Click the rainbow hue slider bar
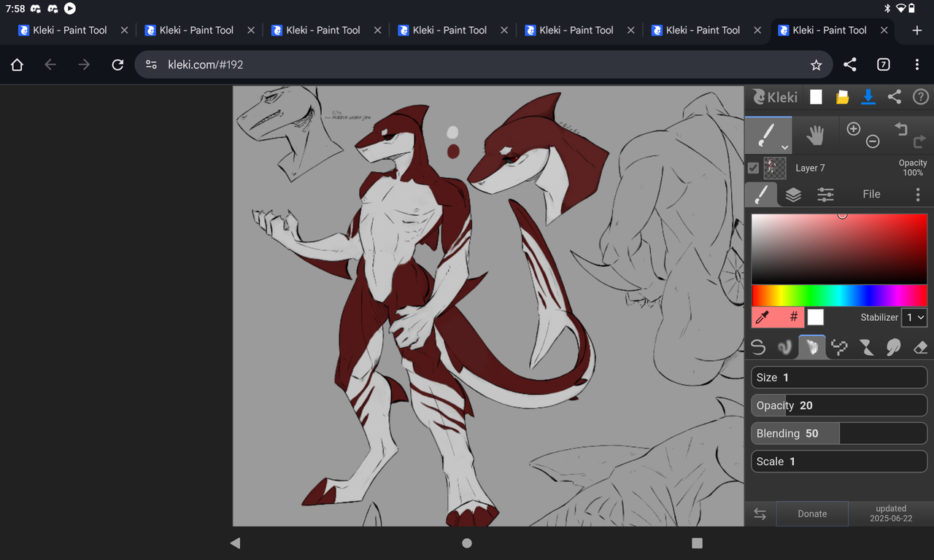934x560 pixels. (x=839, y=296)
